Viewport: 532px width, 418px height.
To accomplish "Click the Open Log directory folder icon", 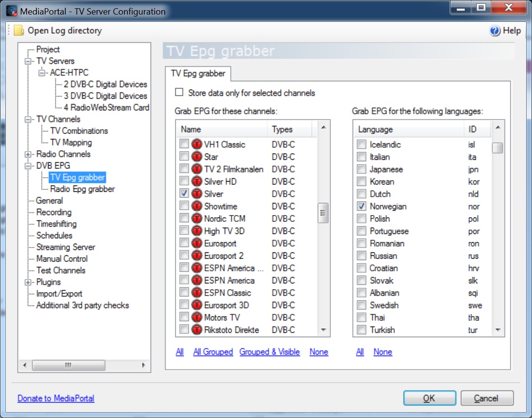I will (19, 31).
